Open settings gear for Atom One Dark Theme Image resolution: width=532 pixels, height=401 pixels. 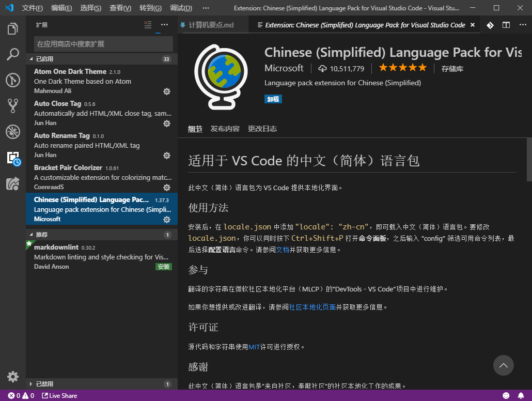click(167, 91)
